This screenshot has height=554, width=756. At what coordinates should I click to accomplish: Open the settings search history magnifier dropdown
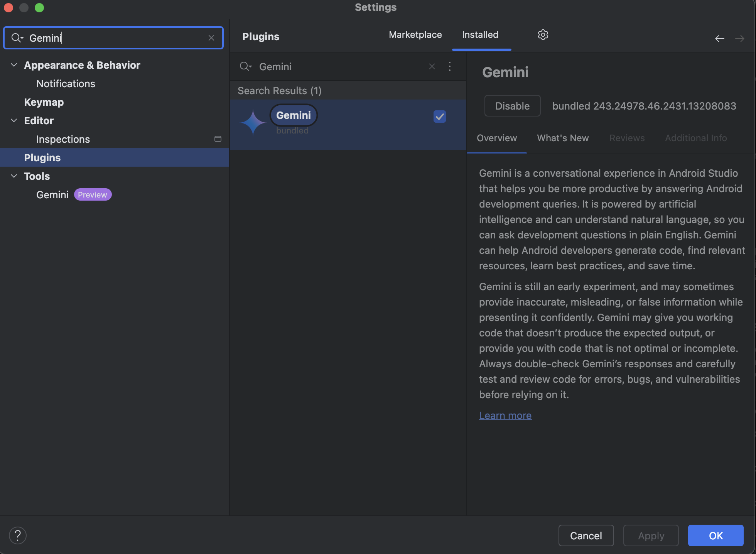coord(17,38)
